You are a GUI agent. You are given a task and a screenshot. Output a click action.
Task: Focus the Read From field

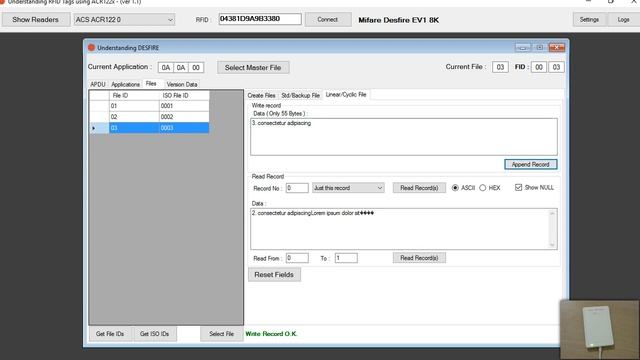(x=297, y=258)
